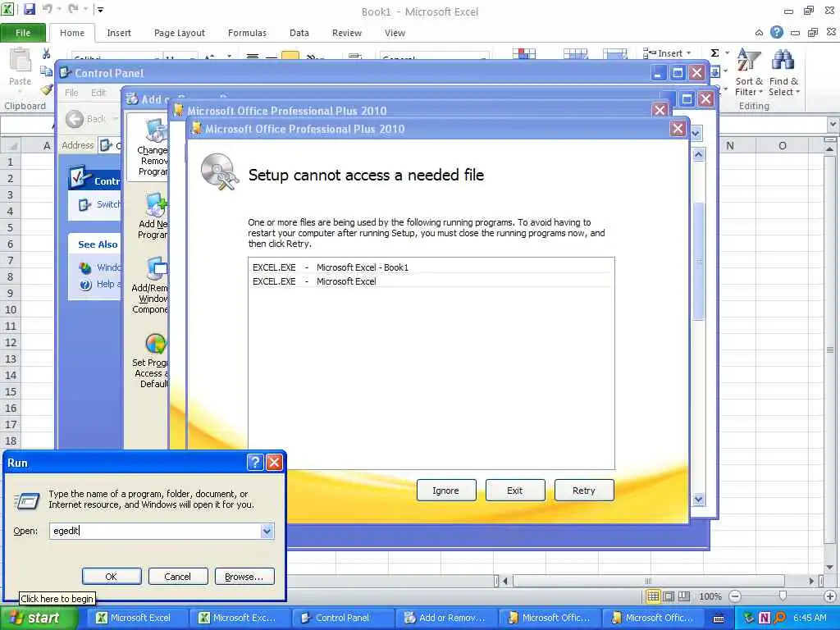Click the Excel Help question mark icon
The width and height of the screenshot is (840, 630).
[x=777, y=33]
